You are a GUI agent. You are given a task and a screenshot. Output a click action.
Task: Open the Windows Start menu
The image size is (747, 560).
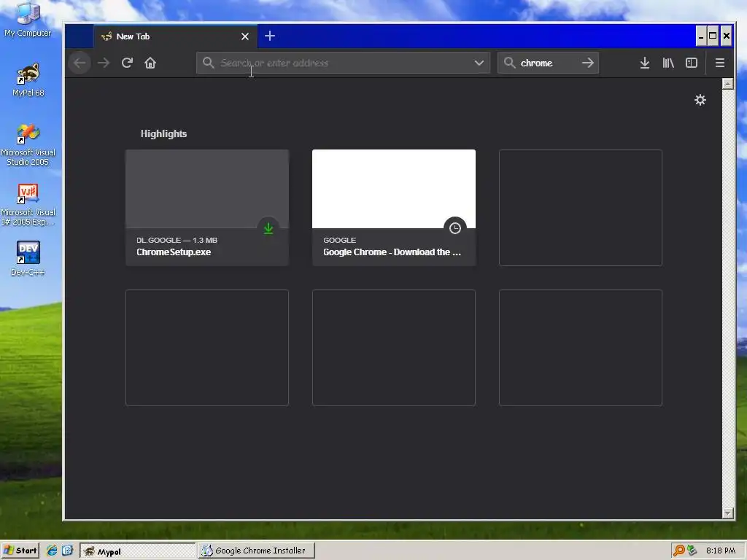point(20,551)
